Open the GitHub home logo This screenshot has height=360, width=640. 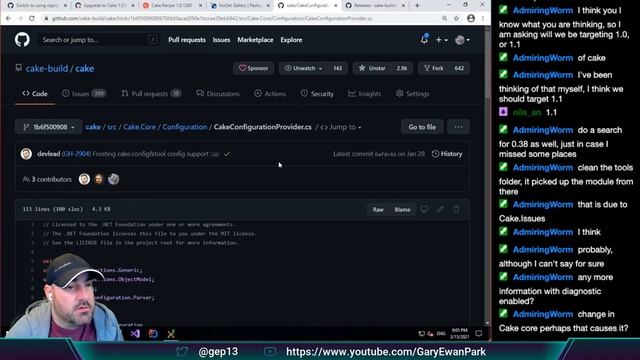point(22,40)
